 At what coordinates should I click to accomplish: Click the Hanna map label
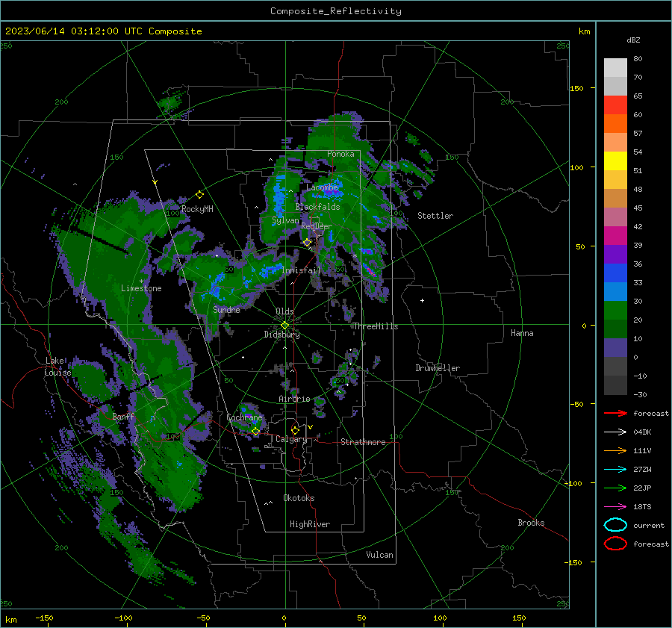[x=522, y=333]
